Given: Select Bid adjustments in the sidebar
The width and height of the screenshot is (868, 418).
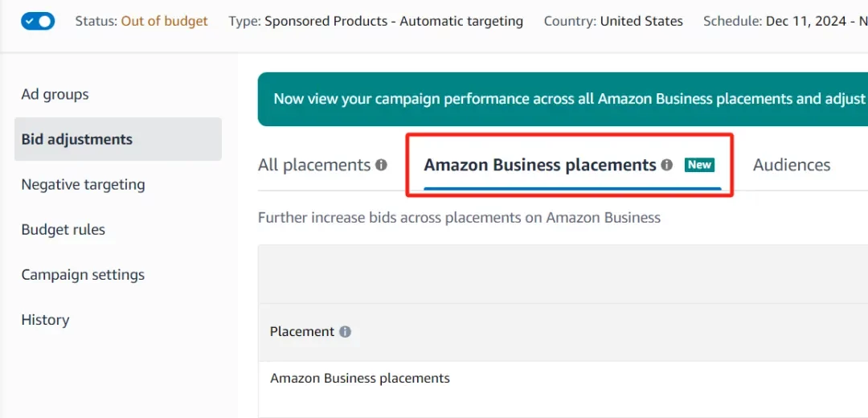Looking at the screenshot, I should tap(76, 139).
